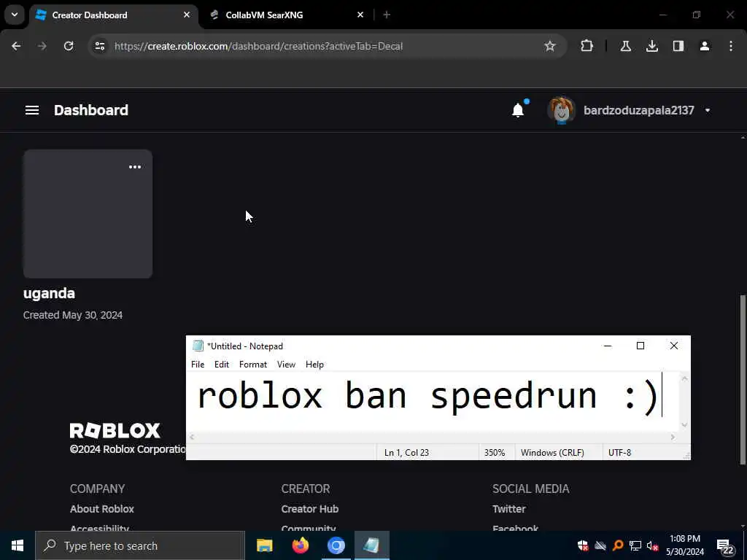Open the taskbar clock and date
This screenshot has width=747, height=560.
(685, 545)
